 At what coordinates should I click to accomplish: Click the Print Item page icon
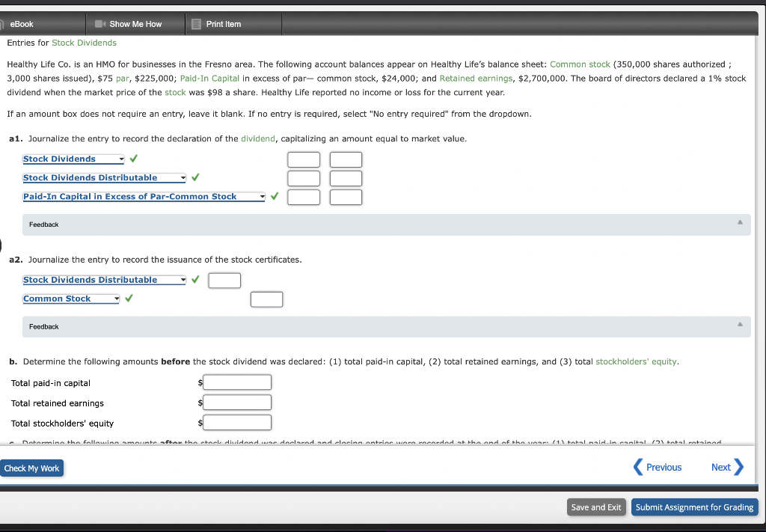[x=197, y=24]
